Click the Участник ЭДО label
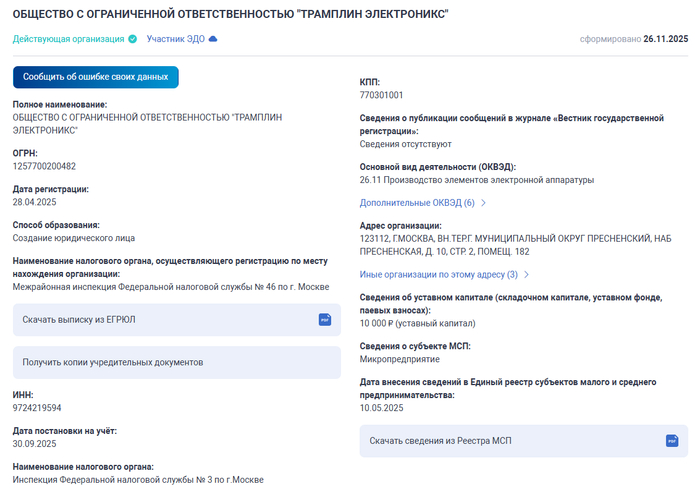 click(x=175, y=39)
